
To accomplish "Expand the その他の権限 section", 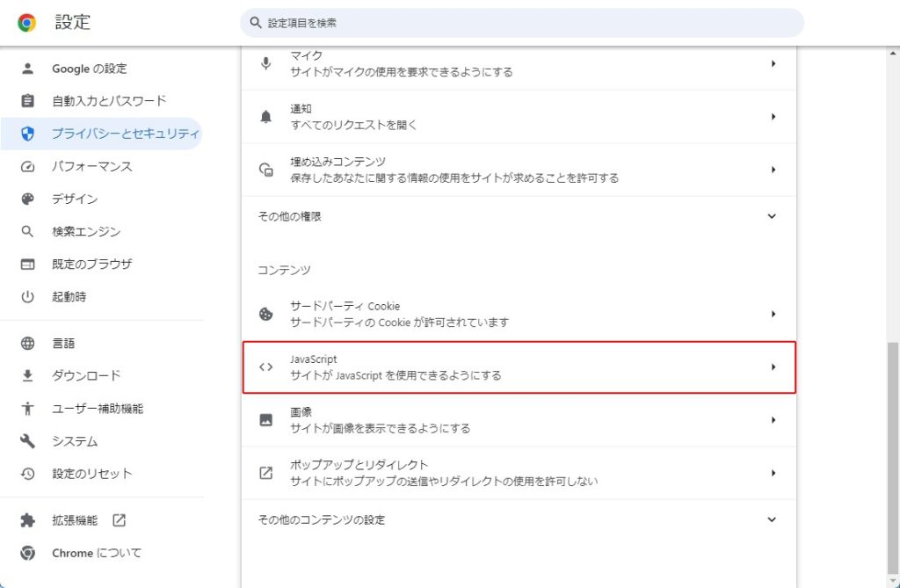I will pyautogui.click(x=772, y=216).
